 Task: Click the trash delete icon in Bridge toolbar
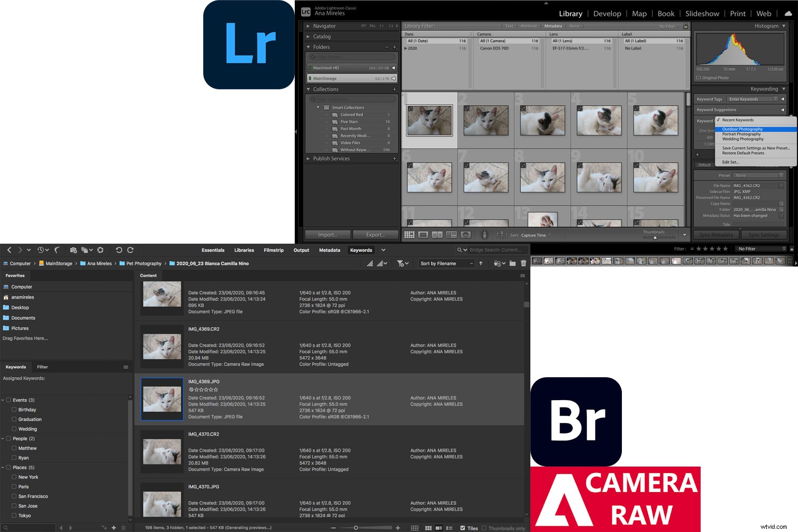(523, 263)
